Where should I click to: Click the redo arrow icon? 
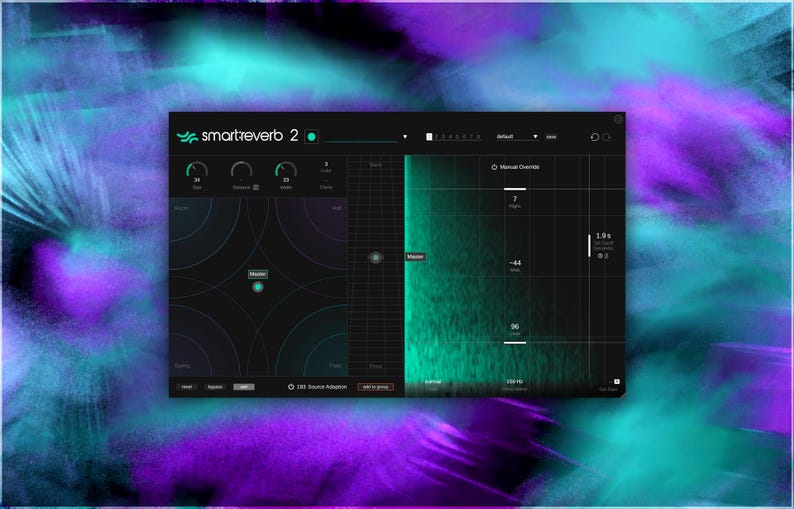(607, 137)
